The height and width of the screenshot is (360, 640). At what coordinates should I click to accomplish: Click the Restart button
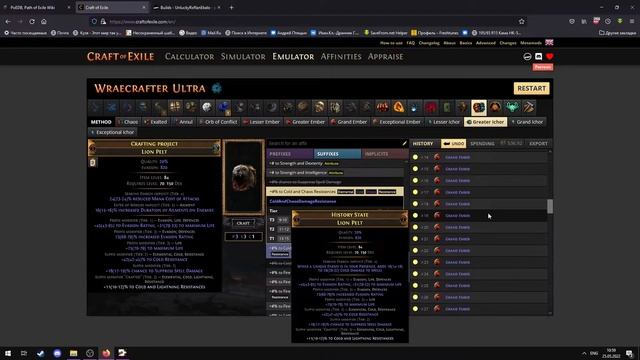[x=531, y=89]
